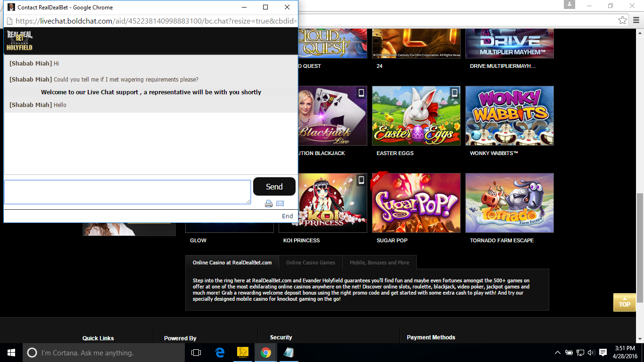The image size is (644, 362).
Task: Open the notepad app in the taskbar
Action: 289,353
